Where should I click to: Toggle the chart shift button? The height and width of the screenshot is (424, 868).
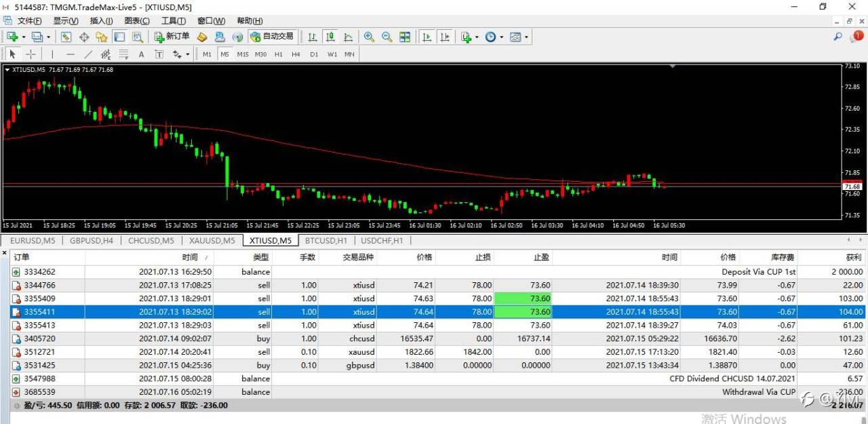(x=445, y=37)
